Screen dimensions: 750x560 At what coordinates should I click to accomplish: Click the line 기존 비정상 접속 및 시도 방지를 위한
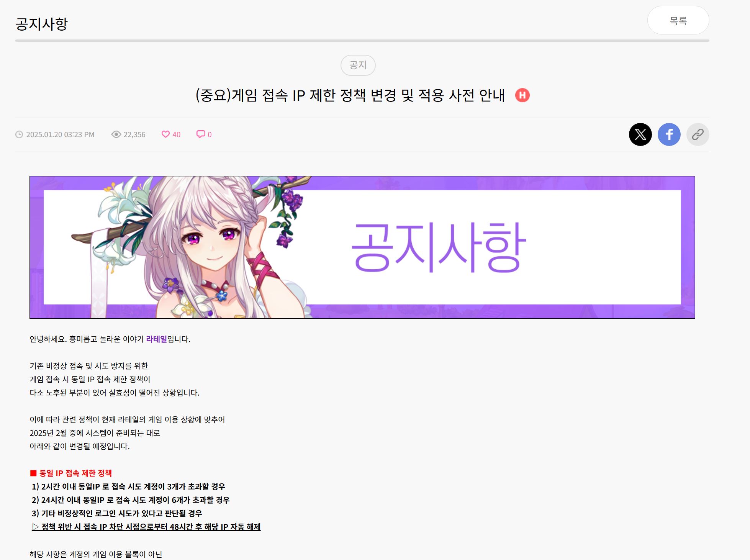point(89,366)
